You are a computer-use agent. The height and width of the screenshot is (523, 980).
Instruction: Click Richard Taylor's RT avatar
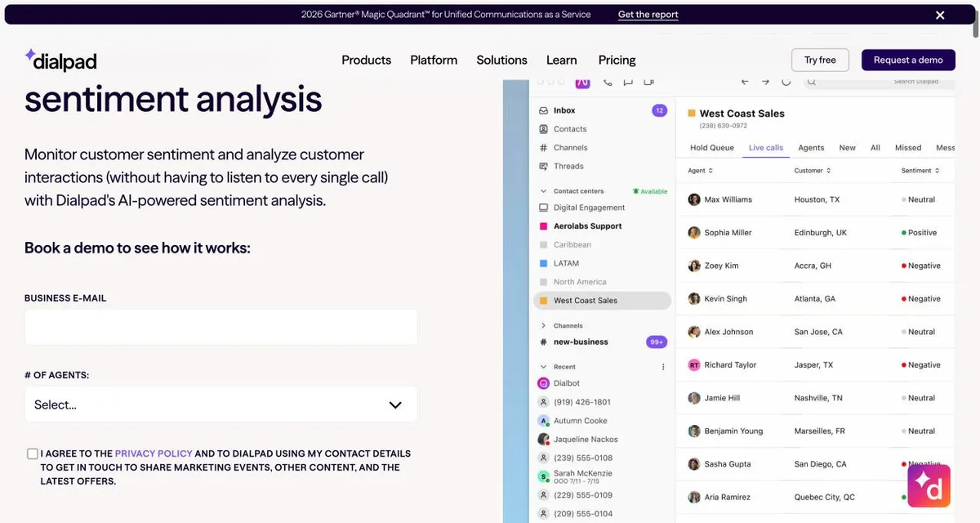(x=694, y=365)
